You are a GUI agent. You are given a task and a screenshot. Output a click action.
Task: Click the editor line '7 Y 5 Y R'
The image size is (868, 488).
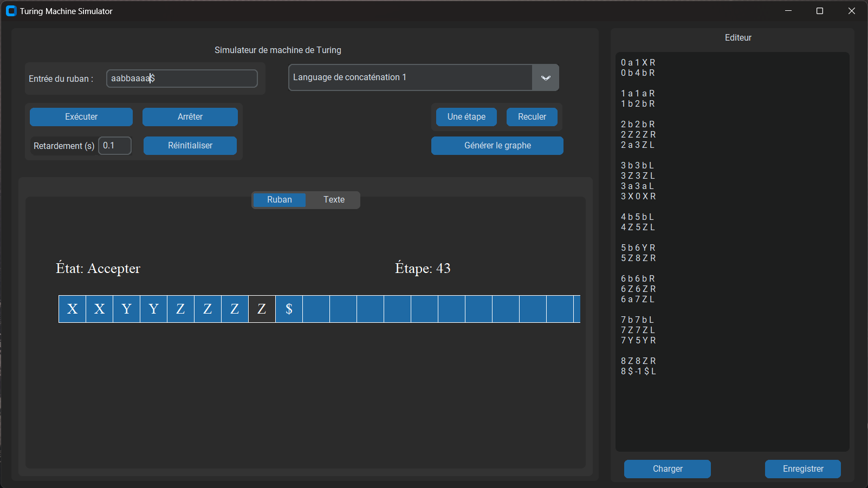pos(638,341)
